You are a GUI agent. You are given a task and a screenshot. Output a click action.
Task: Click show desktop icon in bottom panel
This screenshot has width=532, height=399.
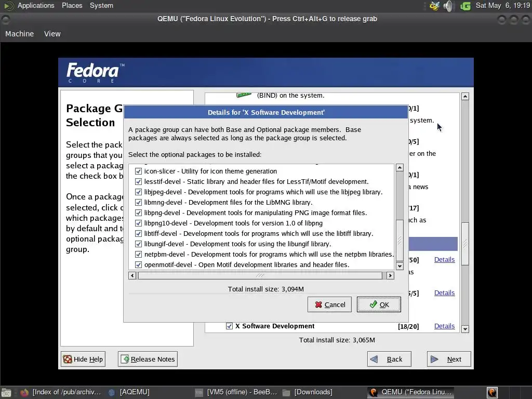tap(6, 393)
